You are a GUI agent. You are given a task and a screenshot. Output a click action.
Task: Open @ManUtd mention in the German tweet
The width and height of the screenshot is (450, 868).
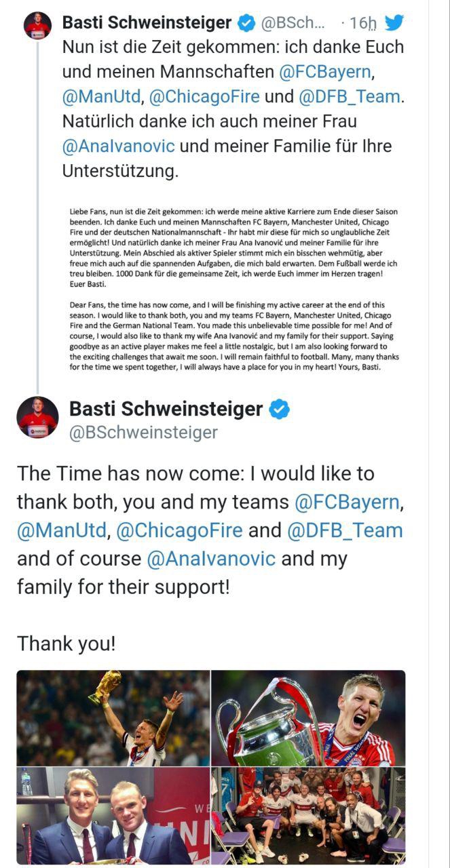point(101,96)
